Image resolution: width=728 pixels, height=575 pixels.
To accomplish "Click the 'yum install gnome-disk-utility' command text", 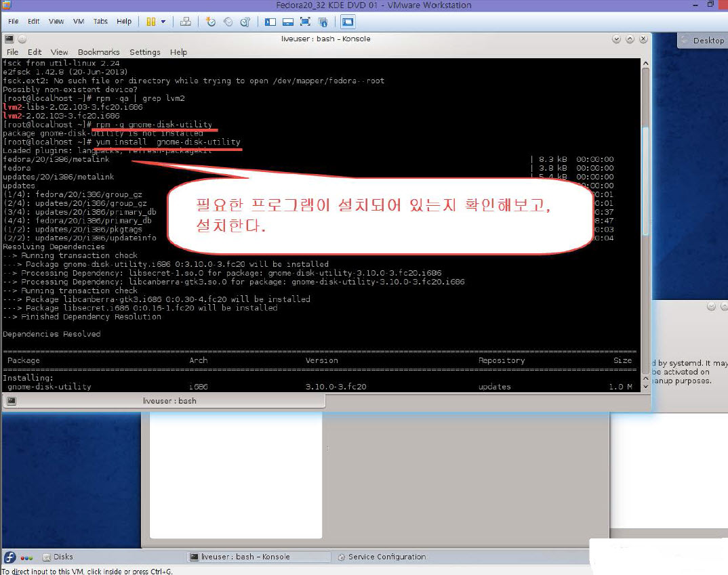I will [168, 142].
